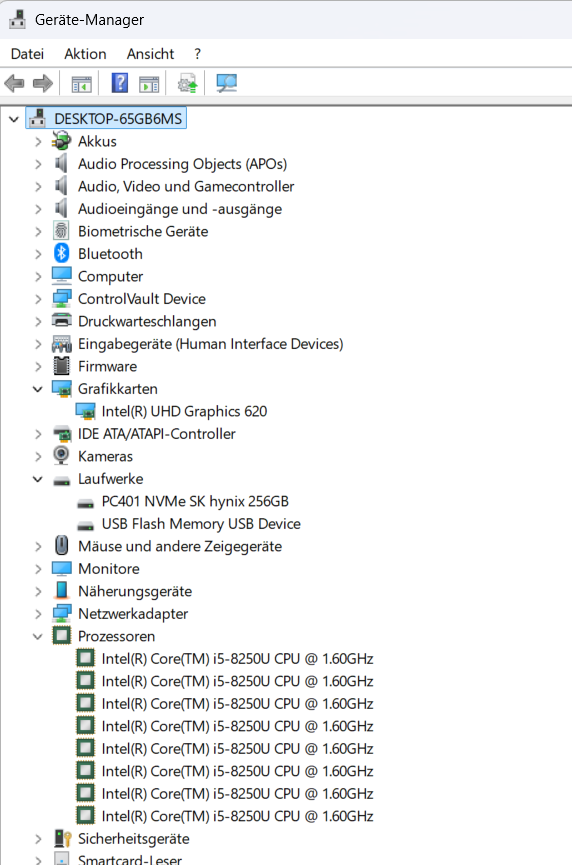Scan for hardware changes monitor icon
This screenshot has height=865, width=572.
click(x=227, y=84)
